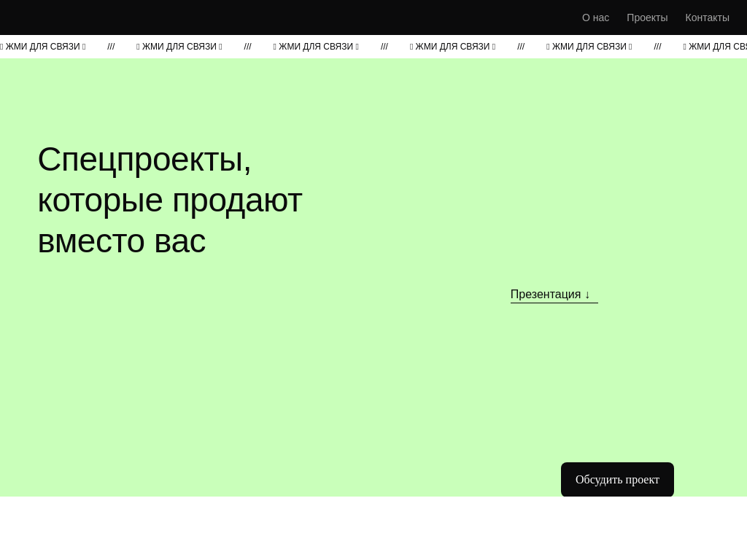Click the last /// separator in the ticker
This screenshot has width=747, height=560.
pos(657,47)
